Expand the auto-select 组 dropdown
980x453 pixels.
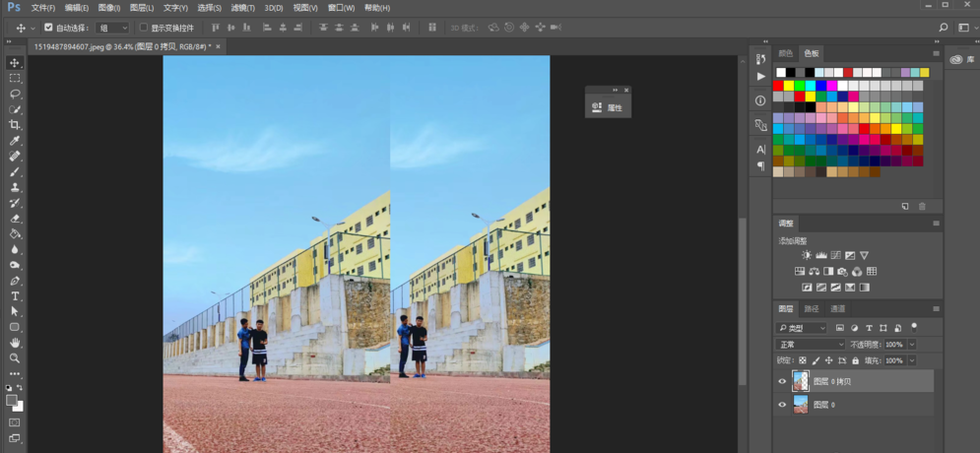pyautogui.click(x=112, y=28)
